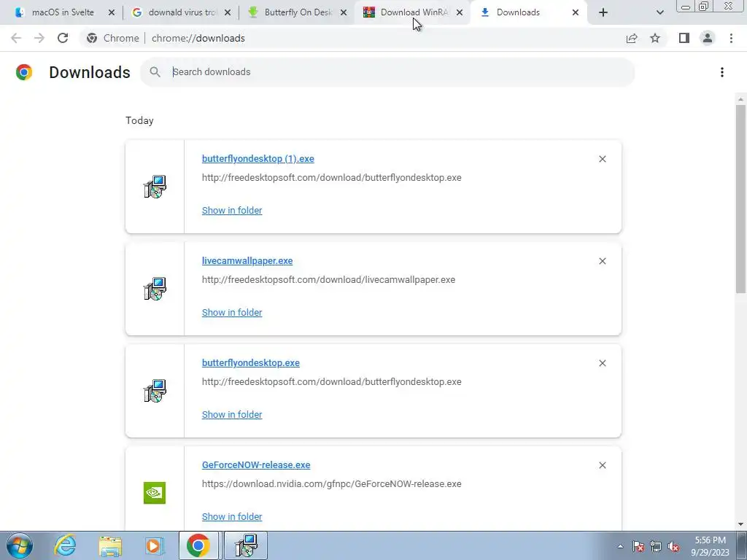Reload the downloads page
This screenshot has height=560, width=747.
tap(63, 38)
